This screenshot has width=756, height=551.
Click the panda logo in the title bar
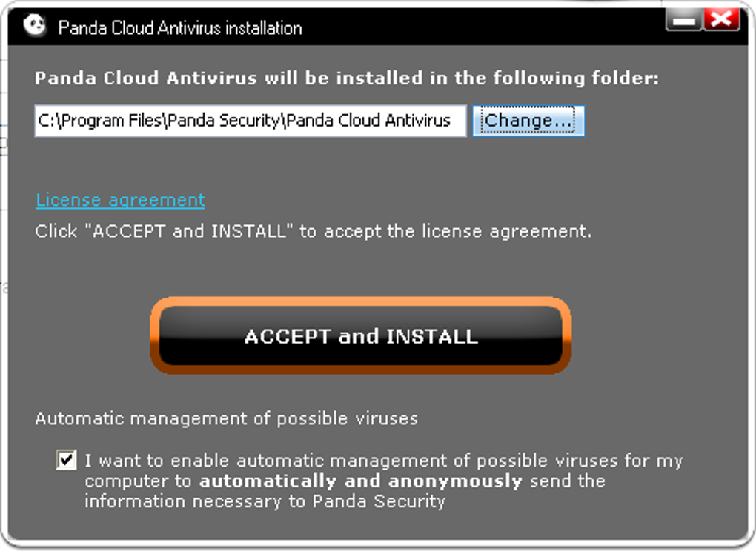(x=34, y=26)
